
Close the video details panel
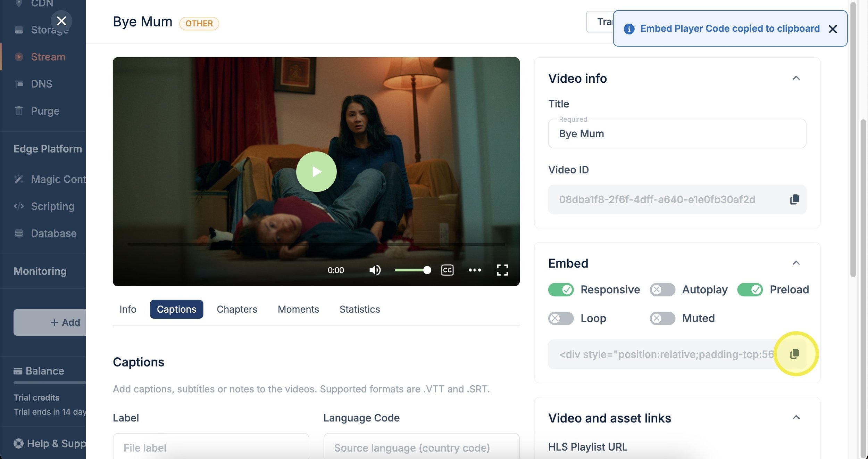tap(61, 21)
